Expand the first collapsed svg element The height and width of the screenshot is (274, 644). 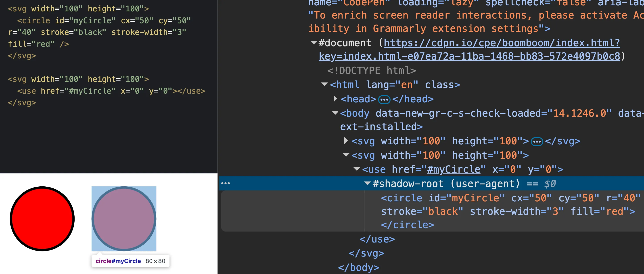[346, 141]
